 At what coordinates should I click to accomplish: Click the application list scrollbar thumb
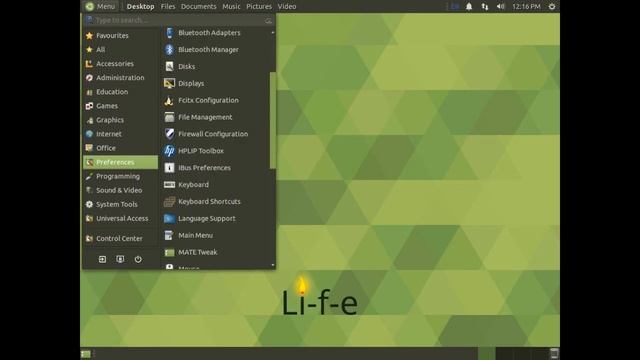(x=273, y=120)
